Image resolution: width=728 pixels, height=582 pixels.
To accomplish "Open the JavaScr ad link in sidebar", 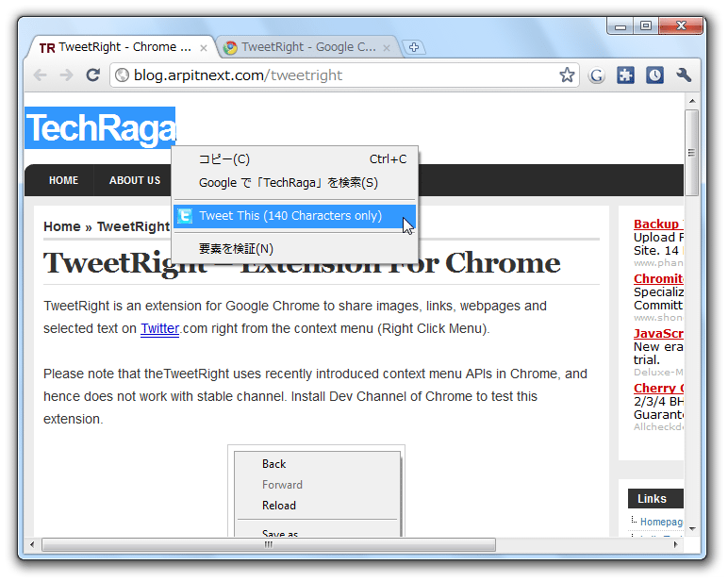I will point(658,334).
